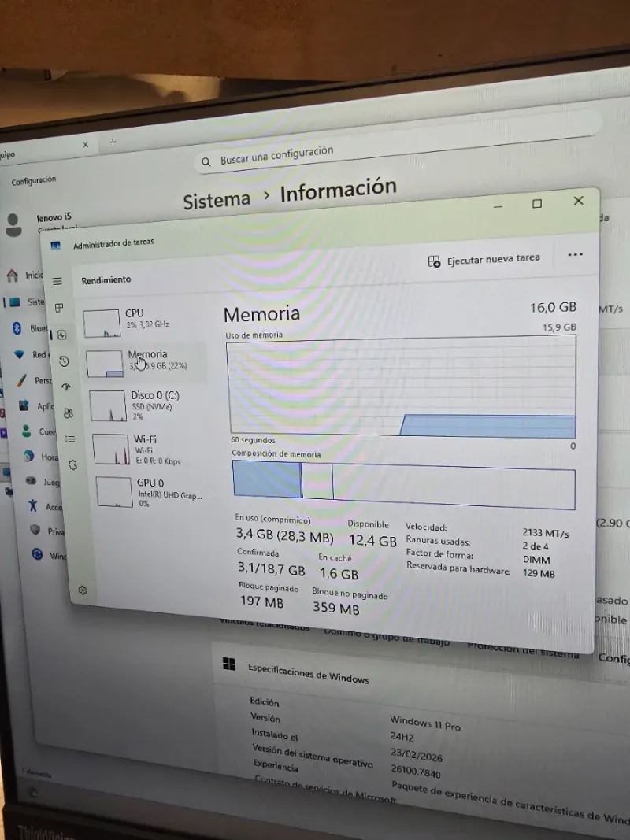This screenshot has height=840, width=630.
Task: Click the GPU 0 mini graph thumbnail
Action: [115, 492]
